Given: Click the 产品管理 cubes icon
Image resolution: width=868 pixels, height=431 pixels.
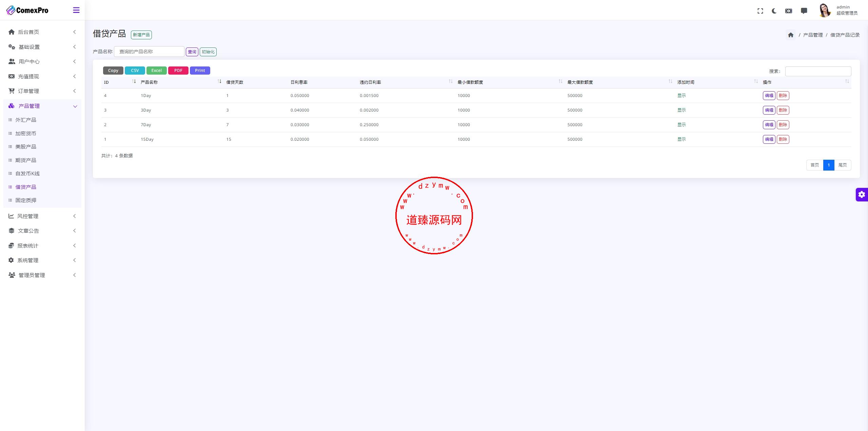Looking at the screenshot, I should 12,106.
